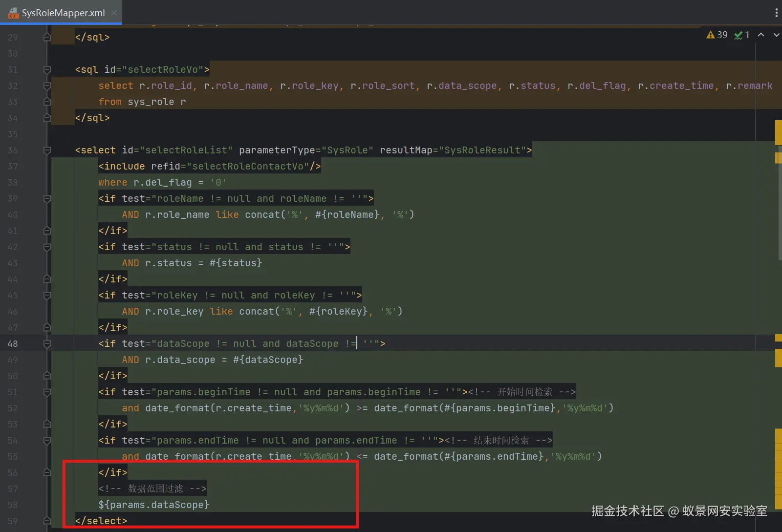Click line number 48 in the gutter
782x532 pixels.
[x=13, y=344]
